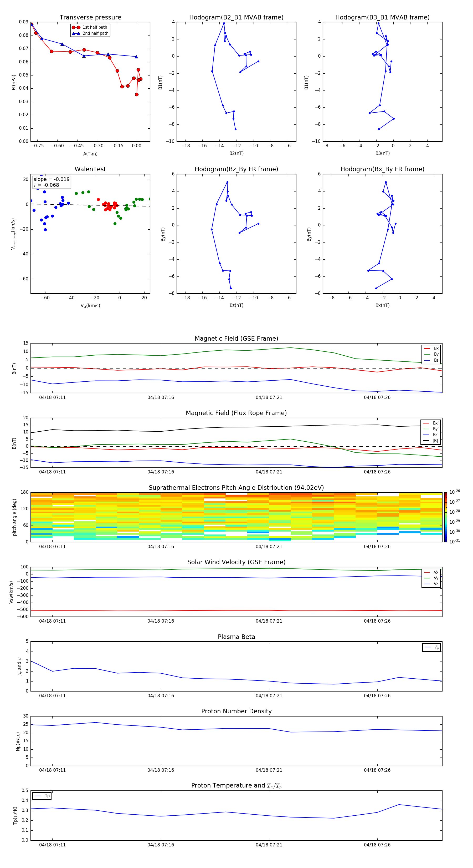Click the 'Plasma Beta' plot title

coord(236,637)
